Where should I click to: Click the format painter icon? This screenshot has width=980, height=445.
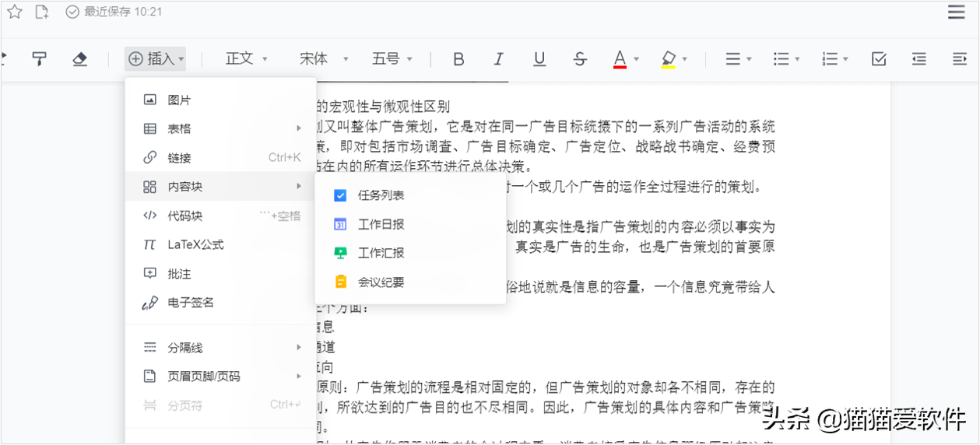pos(39,59)
